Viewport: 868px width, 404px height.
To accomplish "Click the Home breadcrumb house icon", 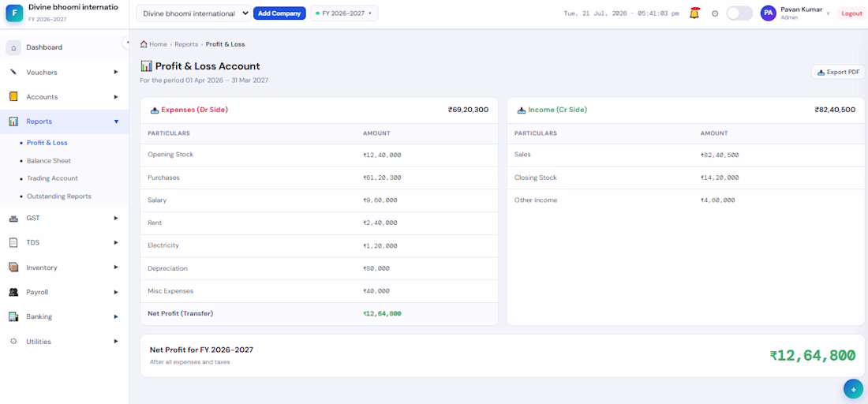I will 144,43.
